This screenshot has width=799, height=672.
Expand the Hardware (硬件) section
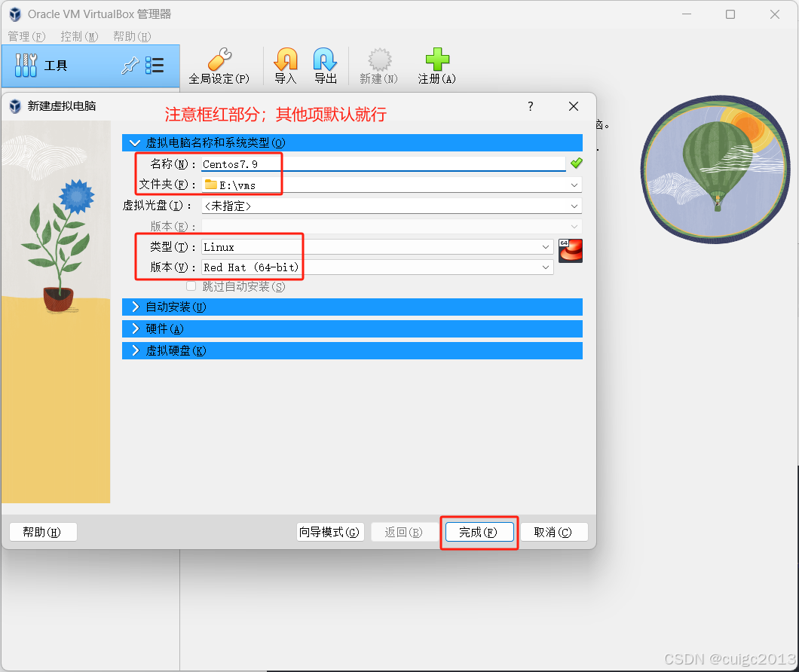tap(352, 328)
